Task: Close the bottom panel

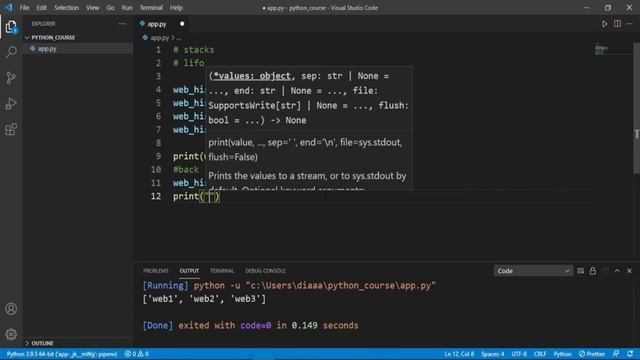Action: pyautogui.click(x=629, y=271)
